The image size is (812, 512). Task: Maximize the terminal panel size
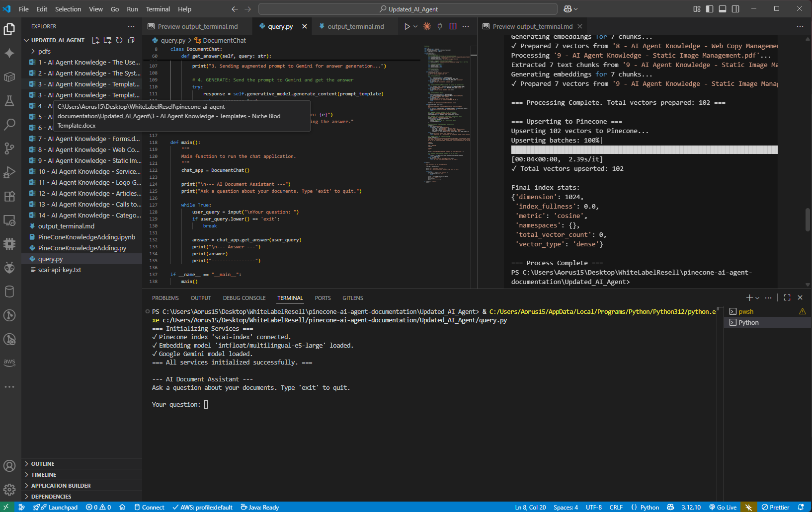coord(787,297)
